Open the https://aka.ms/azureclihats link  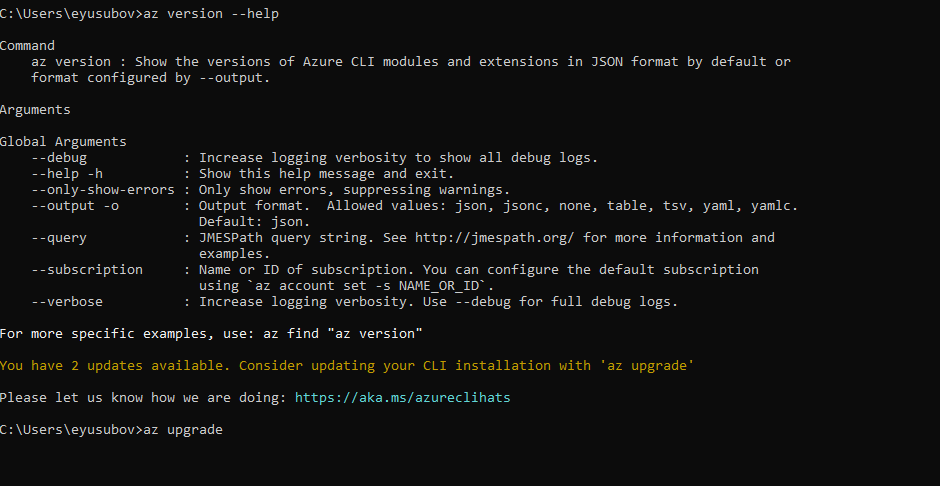pos(402,398)
